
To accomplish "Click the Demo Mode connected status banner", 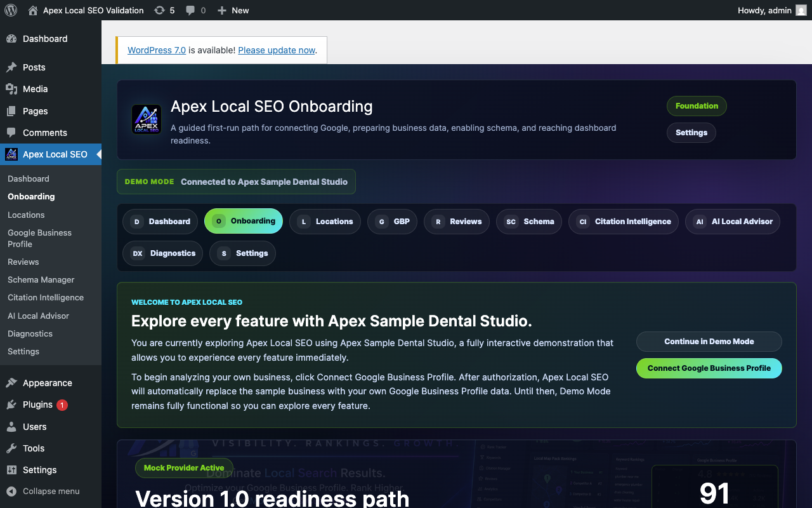I will coord(236,182).
